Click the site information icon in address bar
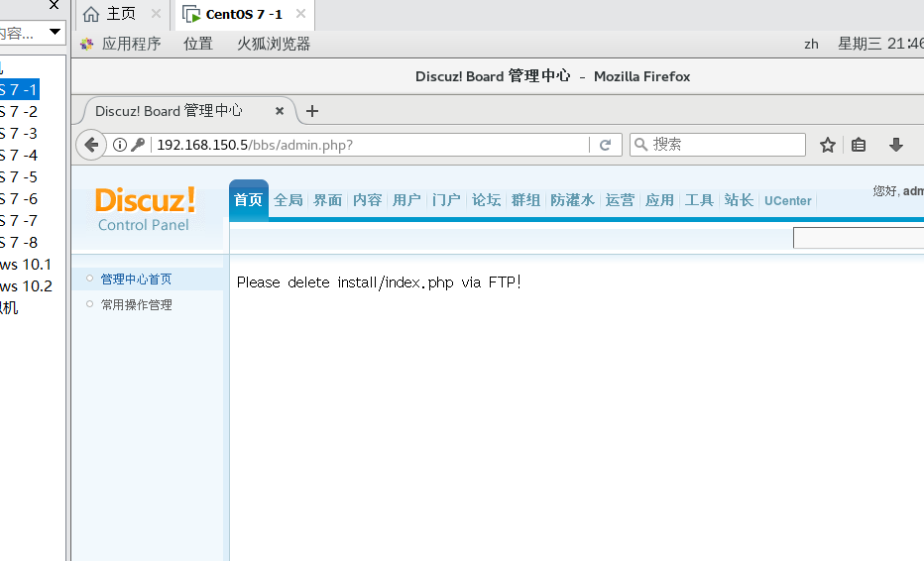Image resolution: width=924 pixels, height=561 pixels. [x=120, y=145]
